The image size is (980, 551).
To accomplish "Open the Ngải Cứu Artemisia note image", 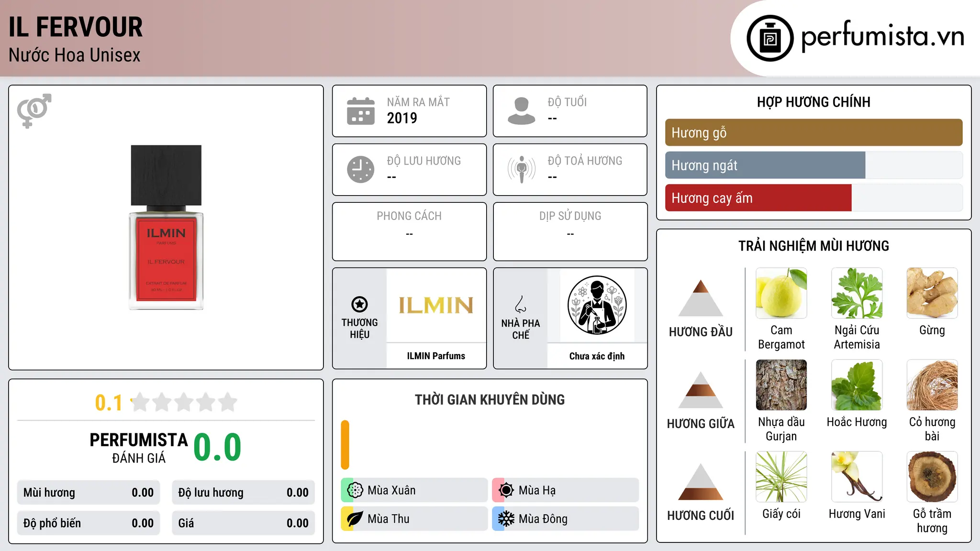I will [857, 293].
